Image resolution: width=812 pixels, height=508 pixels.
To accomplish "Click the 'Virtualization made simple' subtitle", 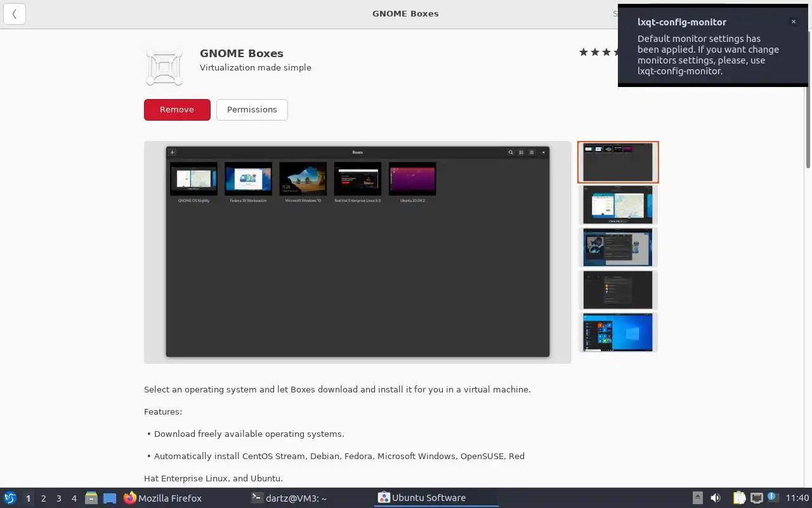I will (x=256, y=67).
